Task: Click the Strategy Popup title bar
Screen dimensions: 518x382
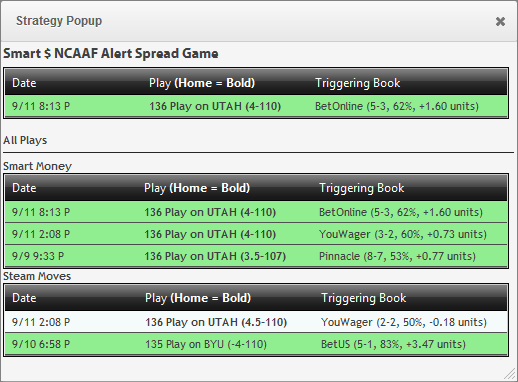Action: pyautogui.click(x=259, y=21)
